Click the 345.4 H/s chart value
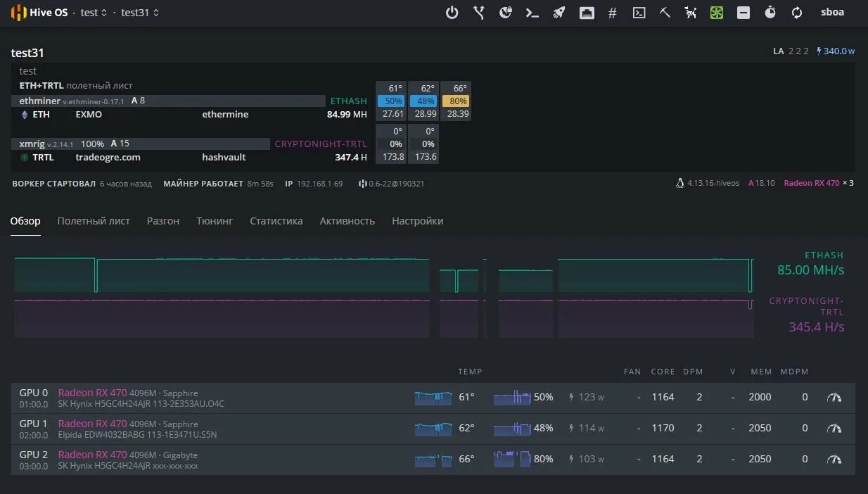868x494 pixels. (x=816, y=327)
